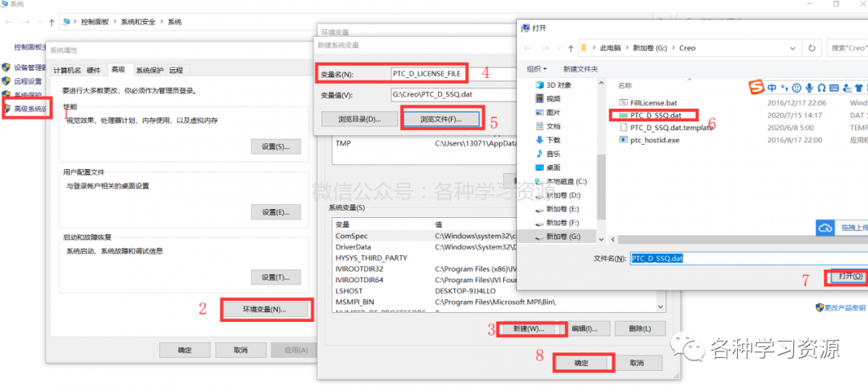This screenshot has height=387, width=868.
Task: Go up one level in Open dialog
Action: tap(570, 48)
